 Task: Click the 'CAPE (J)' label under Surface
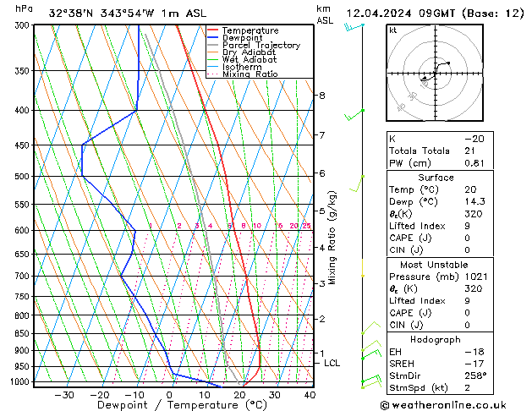coord(410,238)
